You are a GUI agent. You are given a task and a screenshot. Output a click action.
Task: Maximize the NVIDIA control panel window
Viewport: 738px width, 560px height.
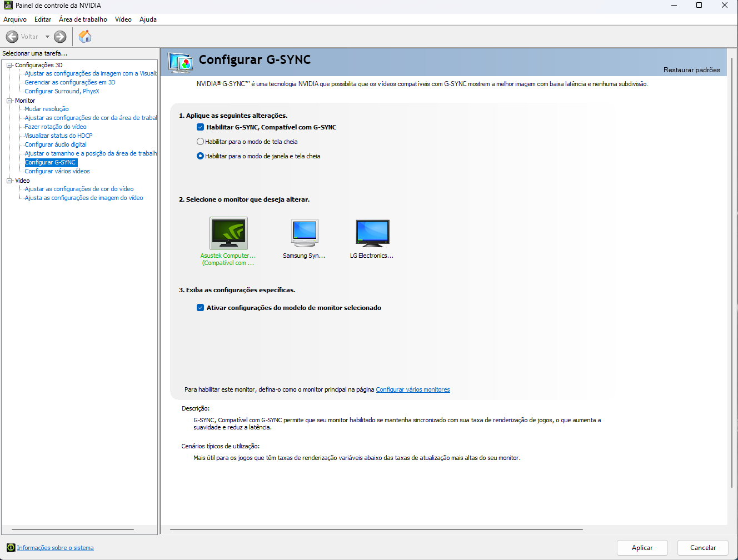click(x=699, y=6)
